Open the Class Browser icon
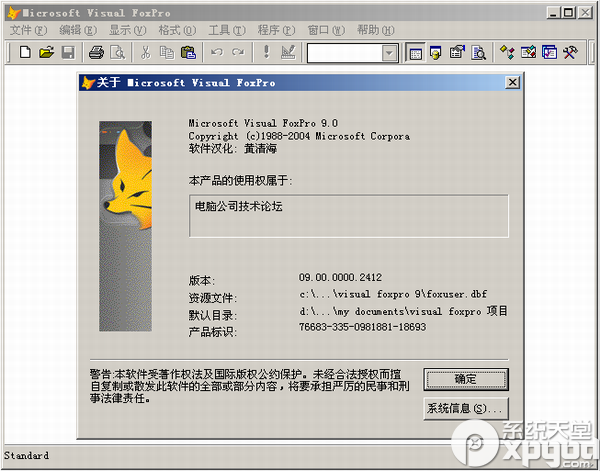The image size is (600, 471). coord(507,52)
